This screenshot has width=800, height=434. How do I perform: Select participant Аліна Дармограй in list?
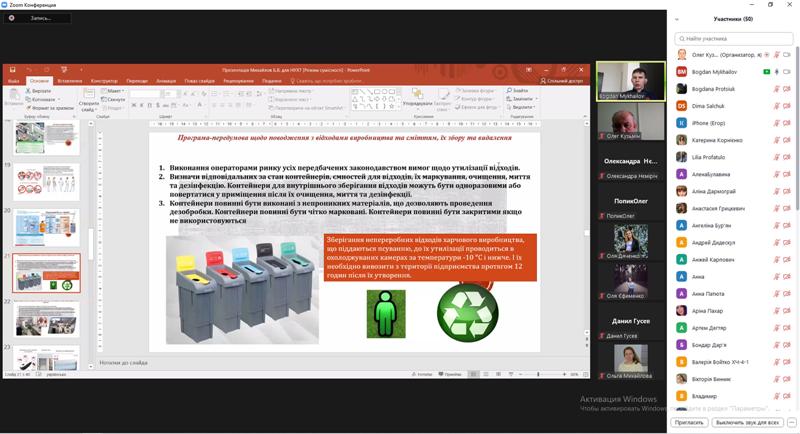pyautogui.click(x=734, y=191)
